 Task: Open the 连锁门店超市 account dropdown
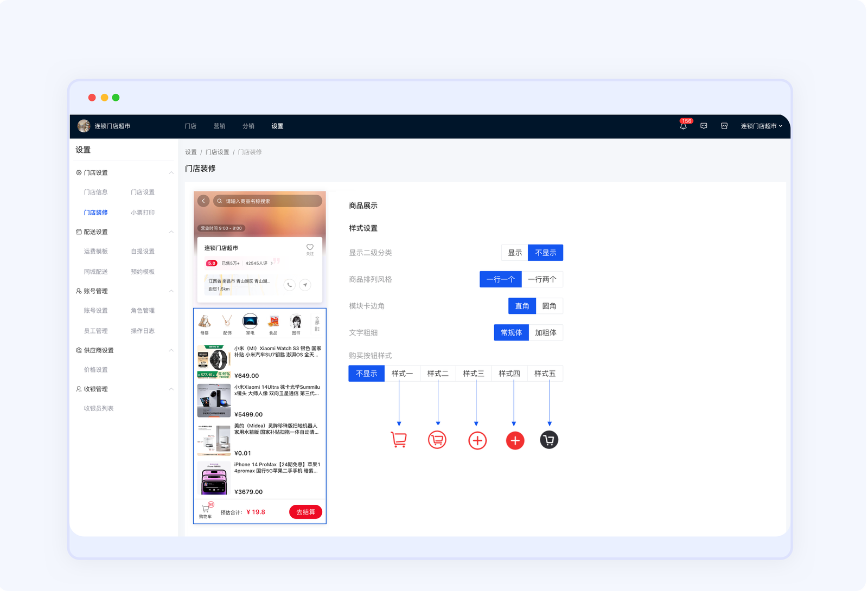click(x=761, y=126)
